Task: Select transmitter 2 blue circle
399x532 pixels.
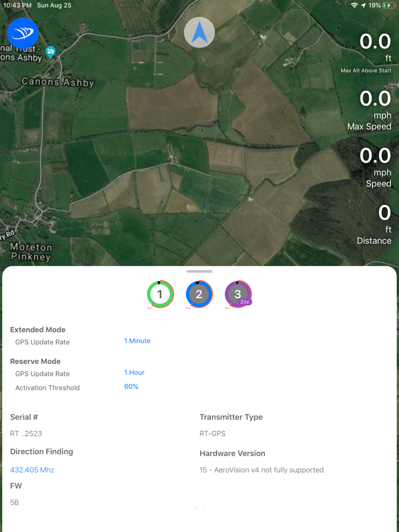Action: (x=199, y=294)
